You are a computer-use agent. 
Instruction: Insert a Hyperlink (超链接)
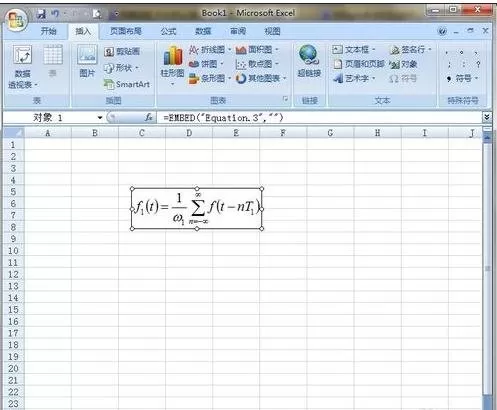coord(309,61)
